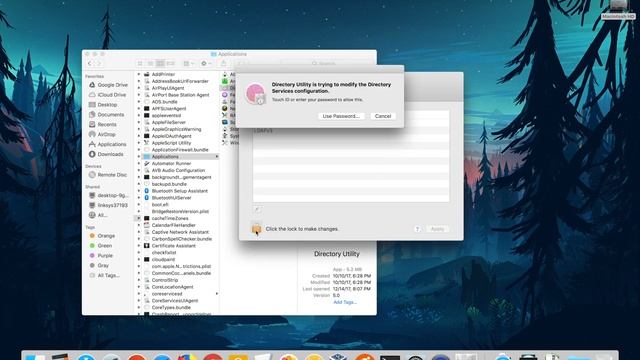Open Macintosh HD icon on desktop

618,10
